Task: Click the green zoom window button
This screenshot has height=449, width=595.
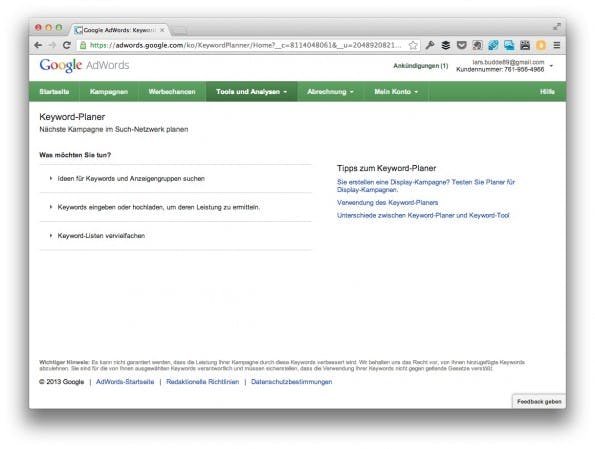Action: (59, 27)
